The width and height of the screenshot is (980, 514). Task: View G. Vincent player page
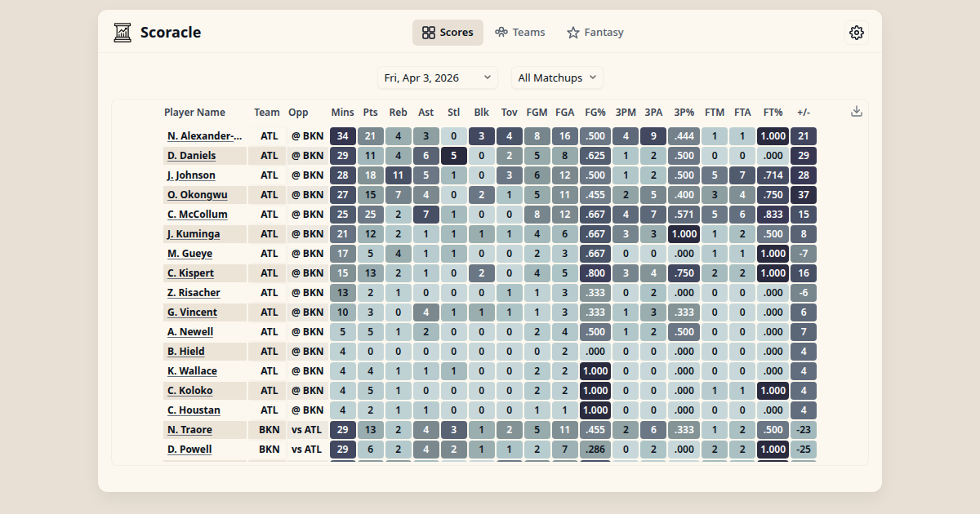[x=192, y=312]
